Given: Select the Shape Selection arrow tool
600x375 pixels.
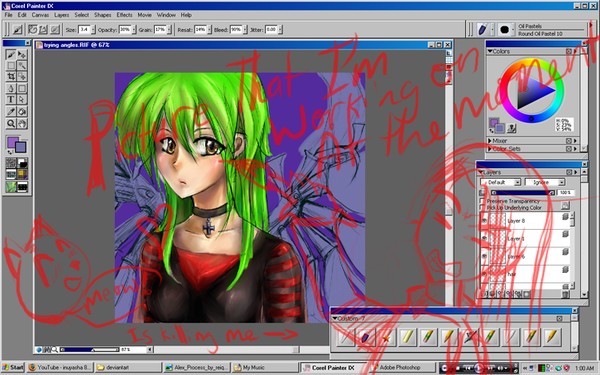Looking at the screenshot, I should pos(22,99).
